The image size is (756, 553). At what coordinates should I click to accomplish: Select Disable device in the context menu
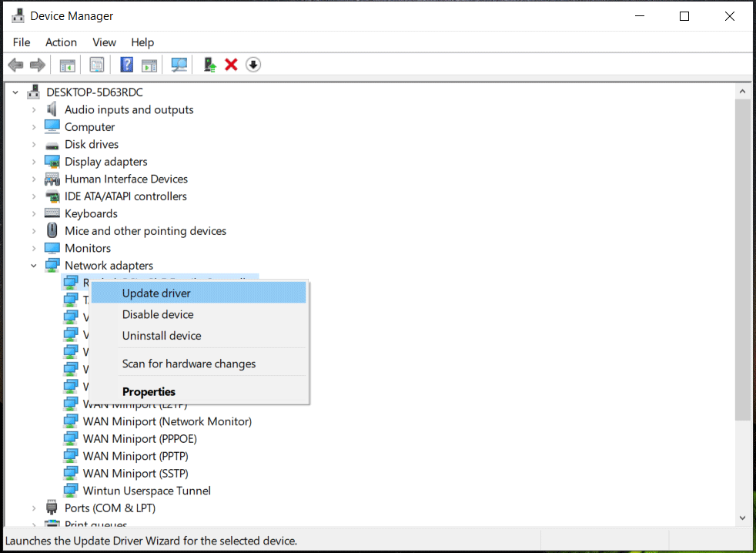(x=158, y=314)
